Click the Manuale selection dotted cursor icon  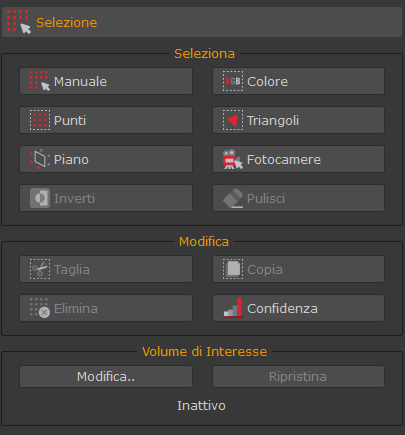(40, 81)
